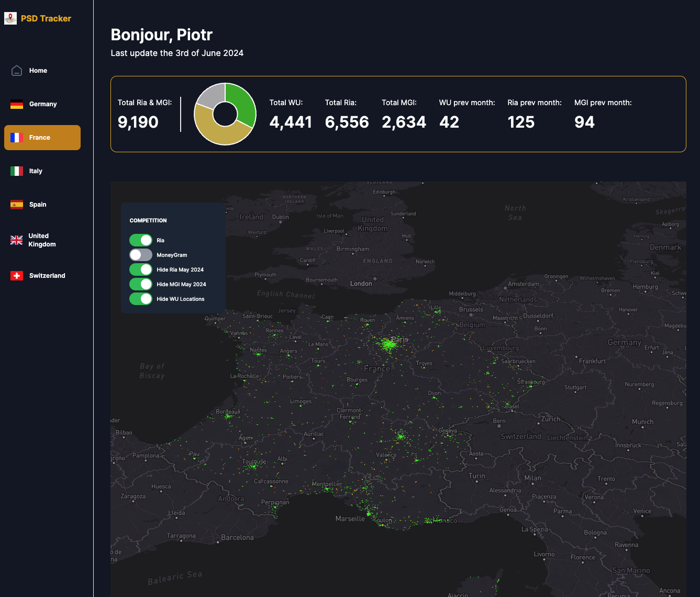Enable the MoneyGram competition switch
This screenshot has width=700, height=597.
tap(141, 255)
